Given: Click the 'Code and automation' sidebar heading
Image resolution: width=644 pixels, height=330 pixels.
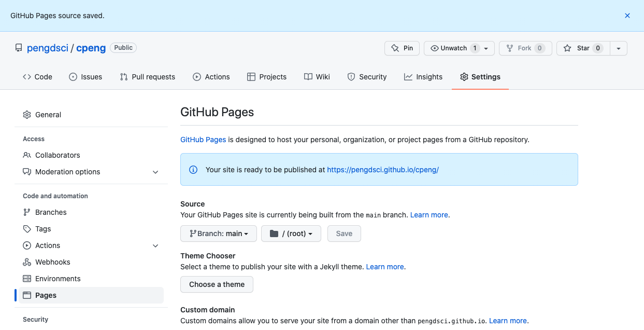Looking at the screenshot, I should (55, 196).
